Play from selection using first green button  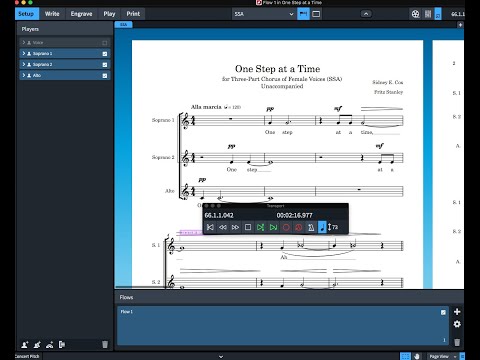(x=261, y=227)
